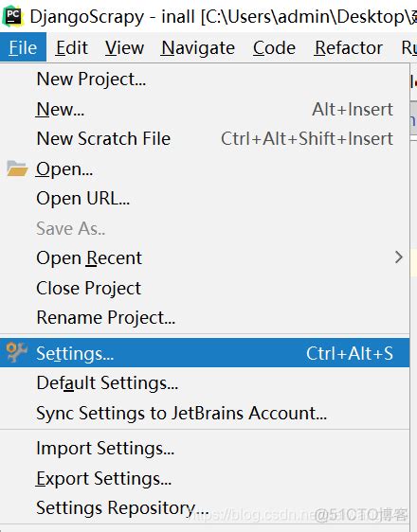The image size is (417, 532).
Task: Open the File menu
Action: (x=23, y=47)
